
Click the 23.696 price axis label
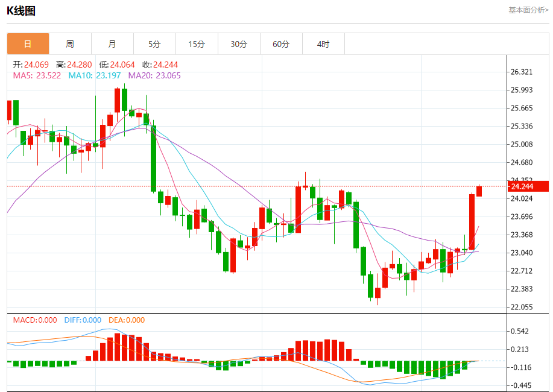522,217
